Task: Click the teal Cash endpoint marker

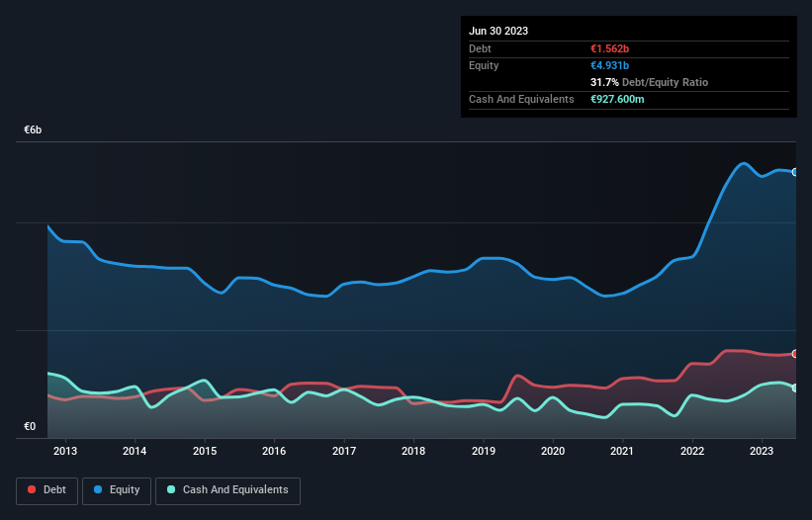Action: (x=795, y=389)
